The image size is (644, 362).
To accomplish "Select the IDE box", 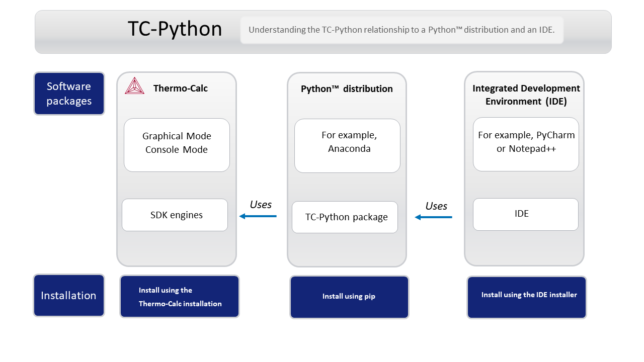I will pyautogui.click(x=526, y=214).
